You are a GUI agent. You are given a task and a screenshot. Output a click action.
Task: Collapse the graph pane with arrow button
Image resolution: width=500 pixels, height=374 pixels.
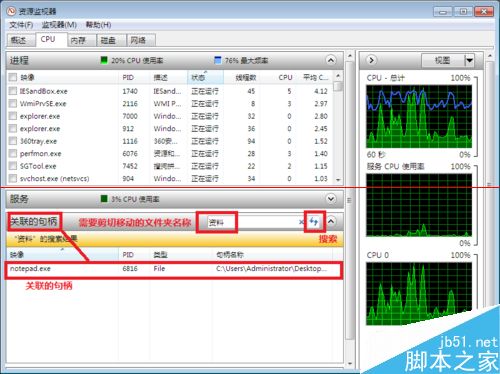click(x=371, y=60)
